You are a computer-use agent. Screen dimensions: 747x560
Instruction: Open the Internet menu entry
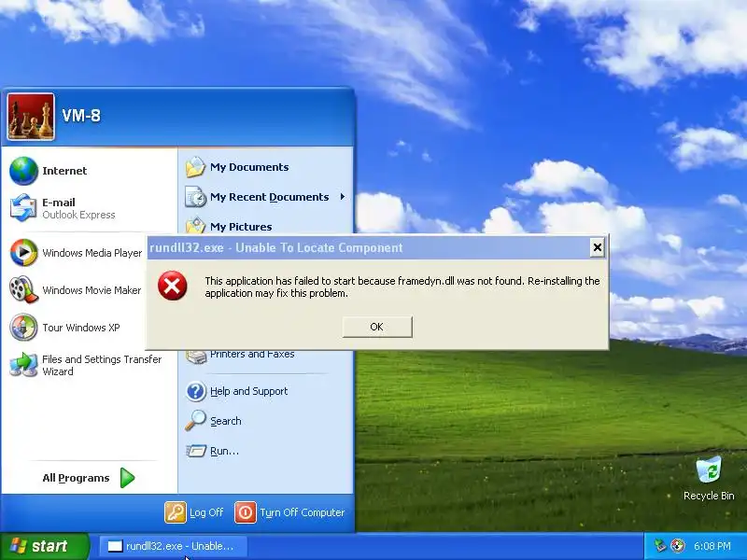pos(89,171)
